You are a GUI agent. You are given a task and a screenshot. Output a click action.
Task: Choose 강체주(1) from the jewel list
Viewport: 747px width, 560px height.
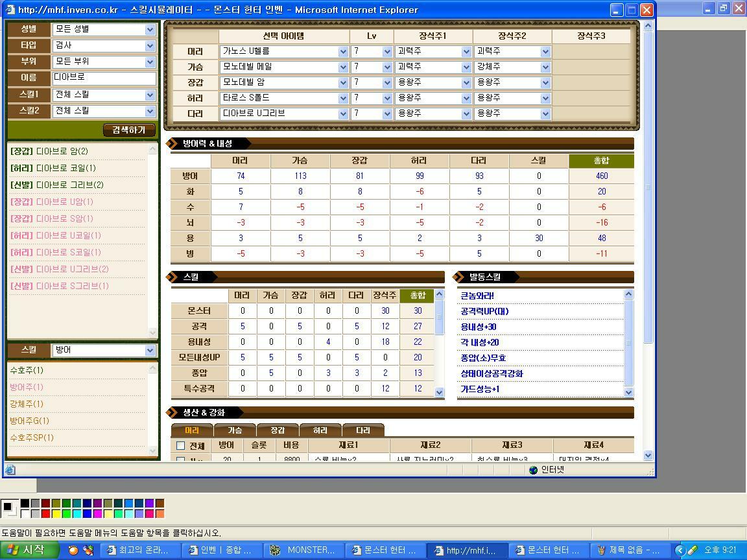click(27, 404)
